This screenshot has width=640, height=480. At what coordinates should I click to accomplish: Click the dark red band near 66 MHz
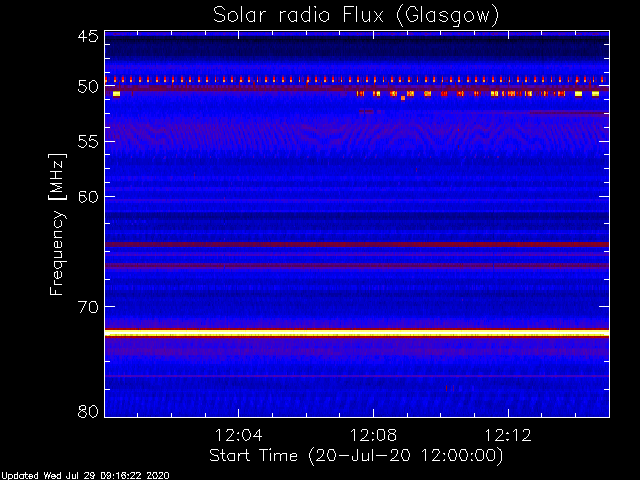357,266
